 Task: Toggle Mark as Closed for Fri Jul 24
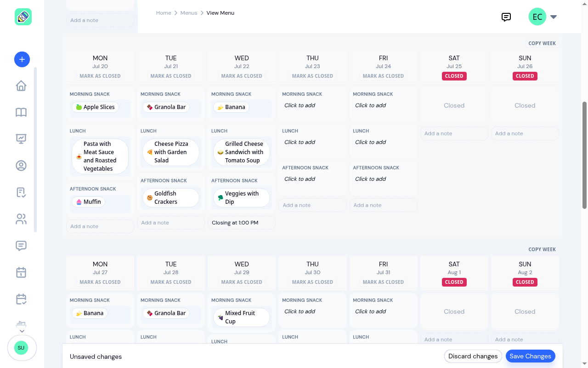[x=384, y=76]
